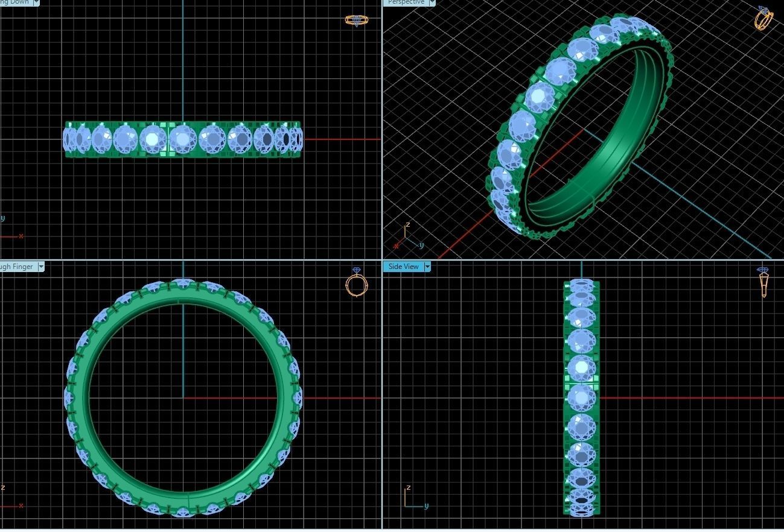Activate the Side View viewport title

point(403,267)
